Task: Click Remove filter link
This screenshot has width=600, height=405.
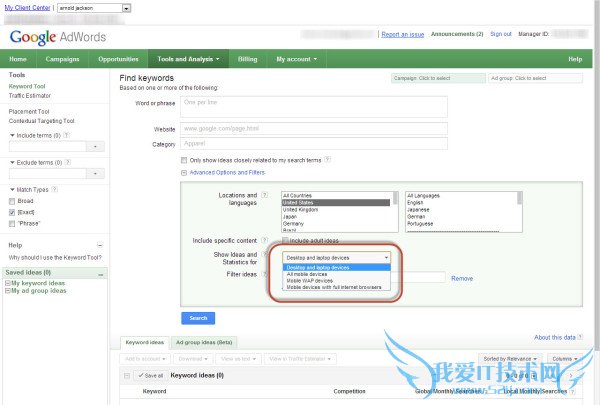Action: [x=462, y=278]
